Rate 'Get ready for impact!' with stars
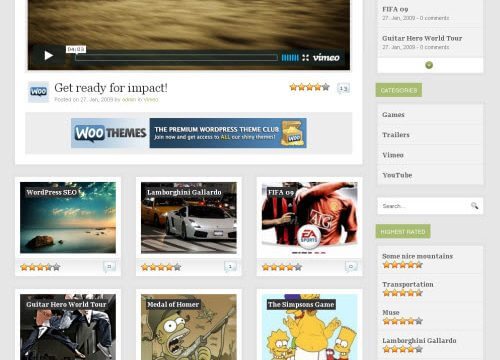Viewport: 500px width, 360px height. click(x=310, y=87)
